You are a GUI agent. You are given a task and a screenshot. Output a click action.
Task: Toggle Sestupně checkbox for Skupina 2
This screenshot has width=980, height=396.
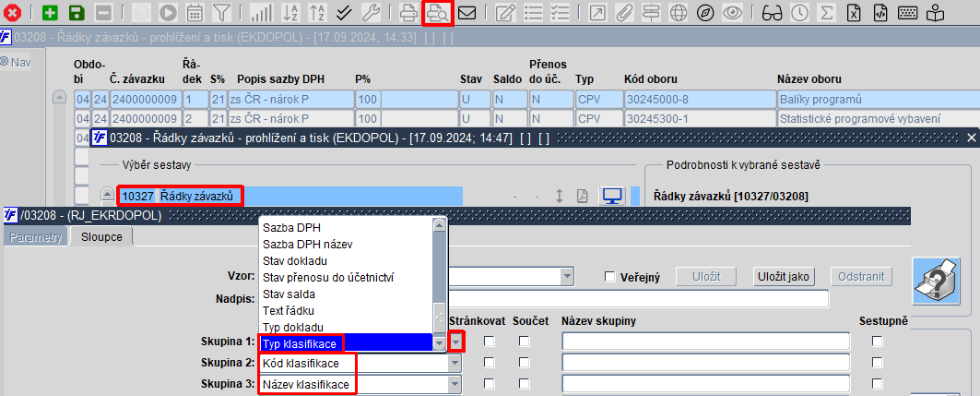(x=878, y=362)
